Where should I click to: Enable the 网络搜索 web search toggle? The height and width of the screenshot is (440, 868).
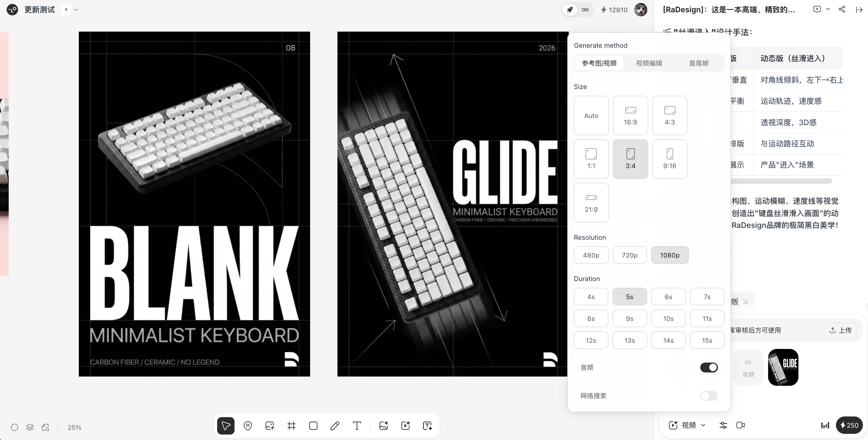(x=709, y=396)
